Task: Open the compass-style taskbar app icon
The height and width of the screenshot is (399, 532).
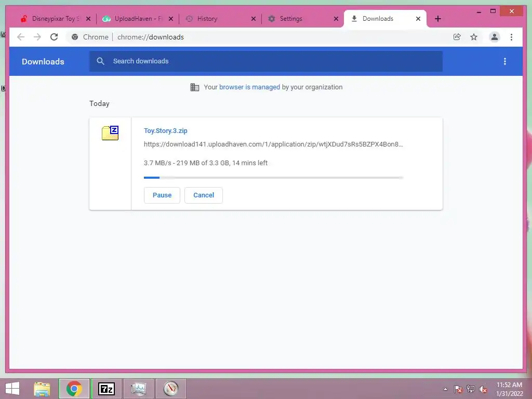Action: 170,389
